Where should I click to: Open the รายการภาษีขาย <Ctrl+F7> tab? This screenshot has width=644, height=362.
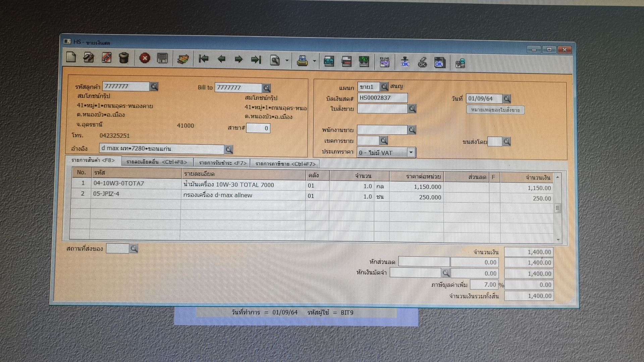tap(285, 164)
